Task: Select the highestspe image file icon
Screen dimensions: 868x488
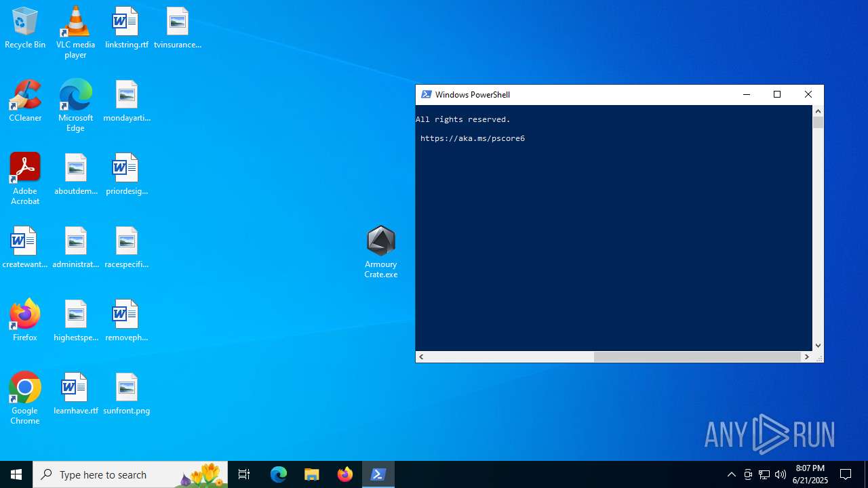Action: pos(76,321)
